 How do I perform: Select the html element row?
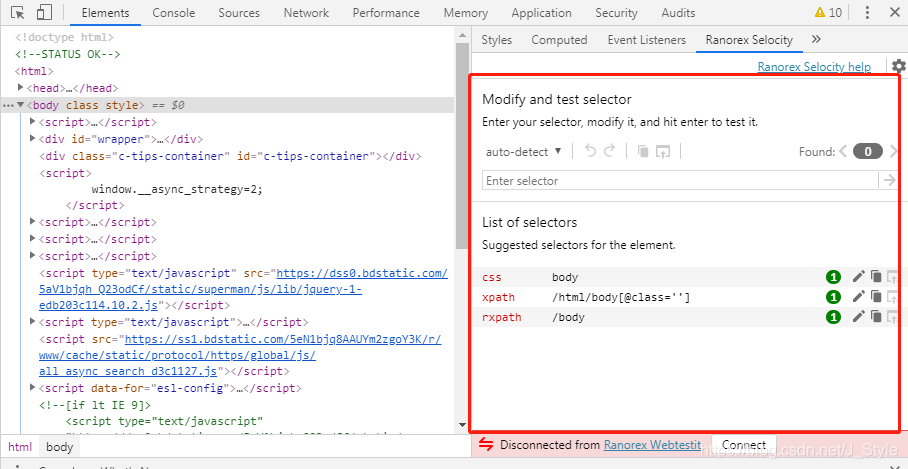(x=34, y=71)
